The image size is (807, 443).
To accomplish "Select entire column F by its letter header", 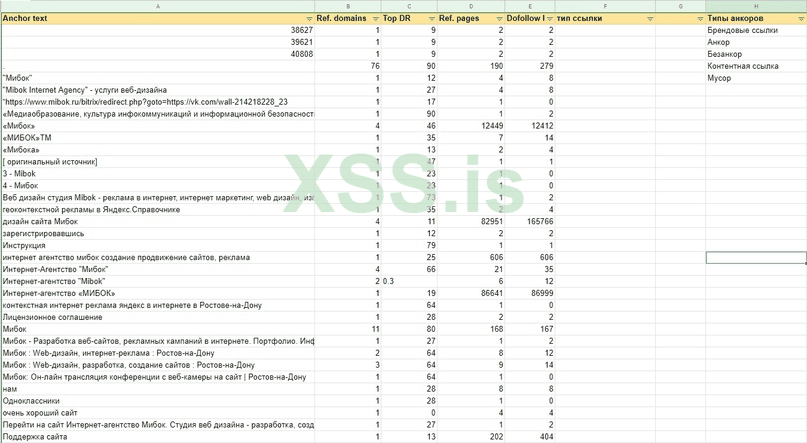I will (x=605, y=6).
